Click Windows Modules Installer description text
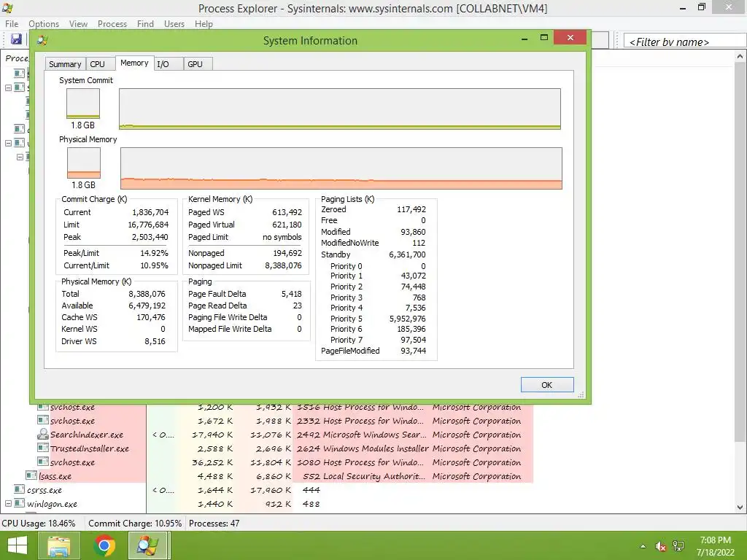747x560 pixels. tap(376, 448)
